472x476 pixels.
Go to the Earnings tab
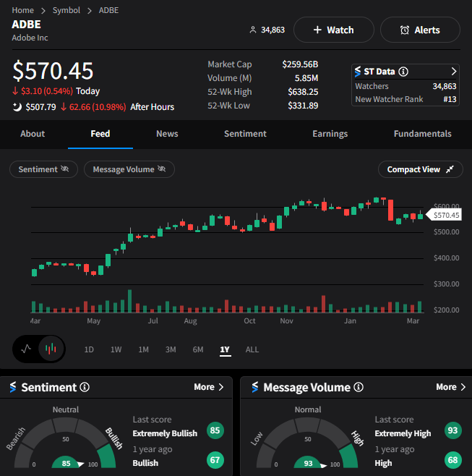(330, 134)
